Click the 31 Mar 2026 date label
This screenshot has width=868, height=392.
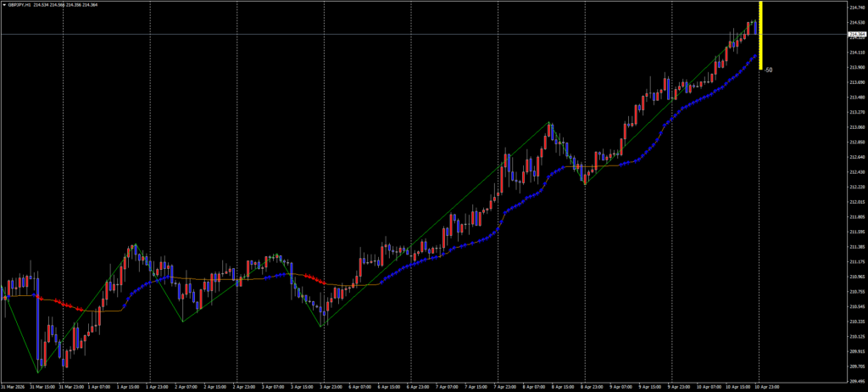17,386
